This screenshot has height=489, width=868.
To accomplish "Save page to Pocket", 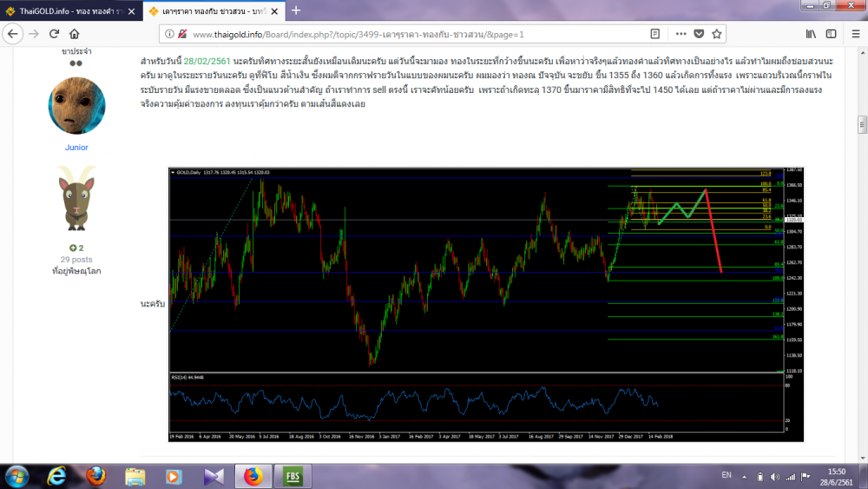I will click(x=699, y=34).
